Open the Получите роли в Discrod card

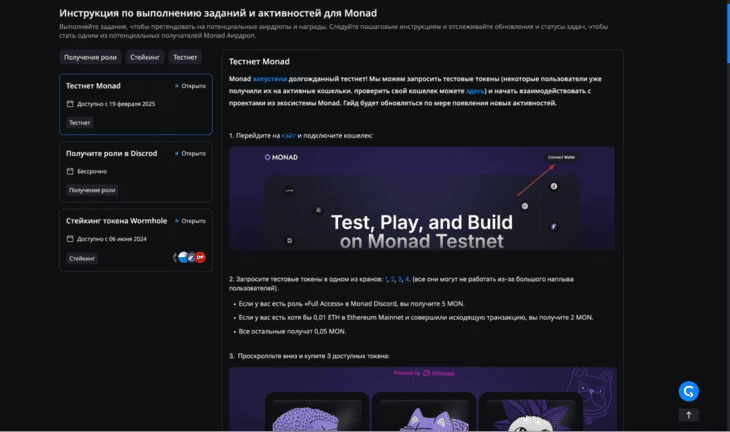136,172
